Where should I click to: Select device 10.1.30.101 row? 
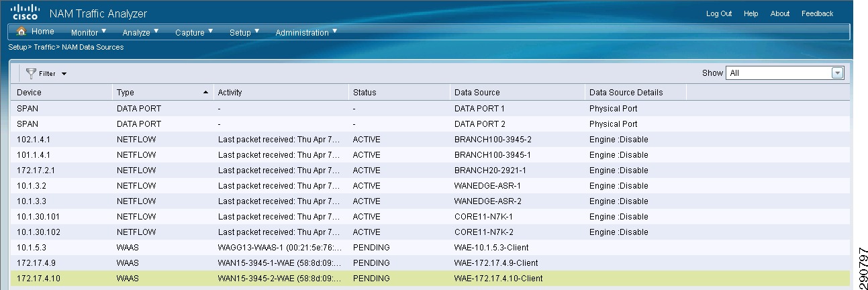(x=430, y=216)
